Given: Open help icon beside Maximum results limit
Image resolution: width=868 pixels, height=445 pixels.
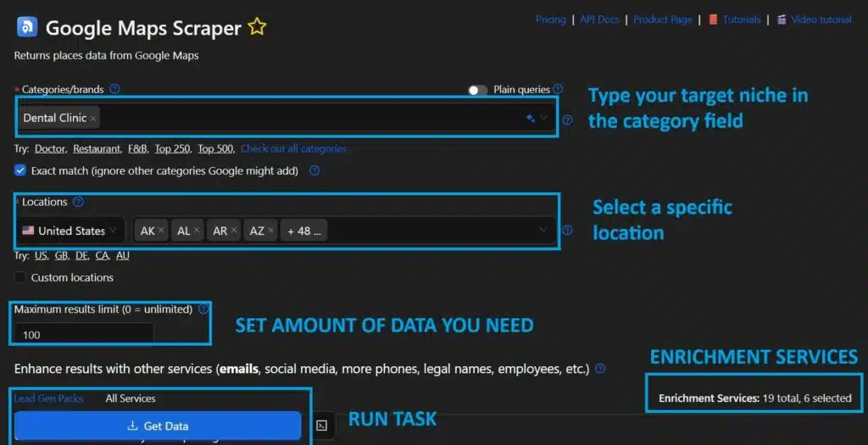Looking at the screenshot, I should [x=203, y=309].
